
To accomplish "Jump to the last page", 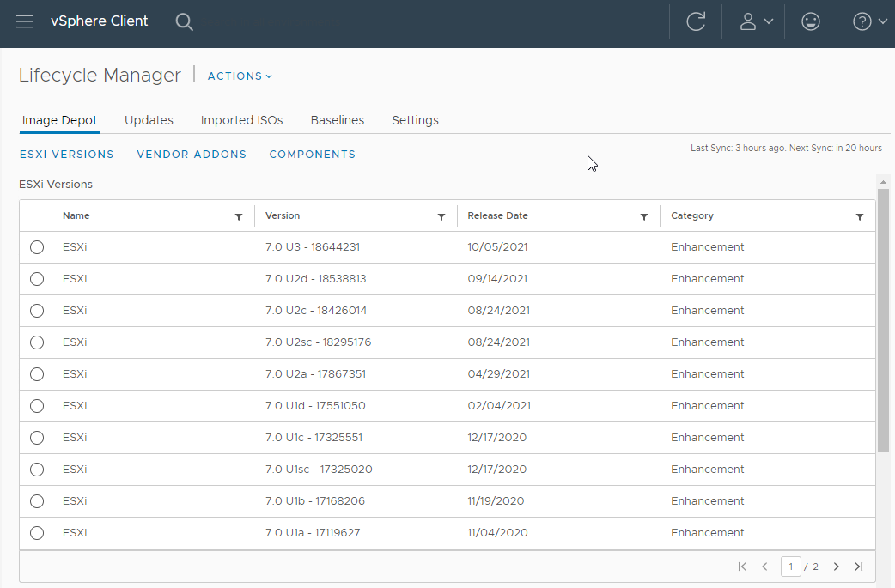I will (x=858, y=567).
